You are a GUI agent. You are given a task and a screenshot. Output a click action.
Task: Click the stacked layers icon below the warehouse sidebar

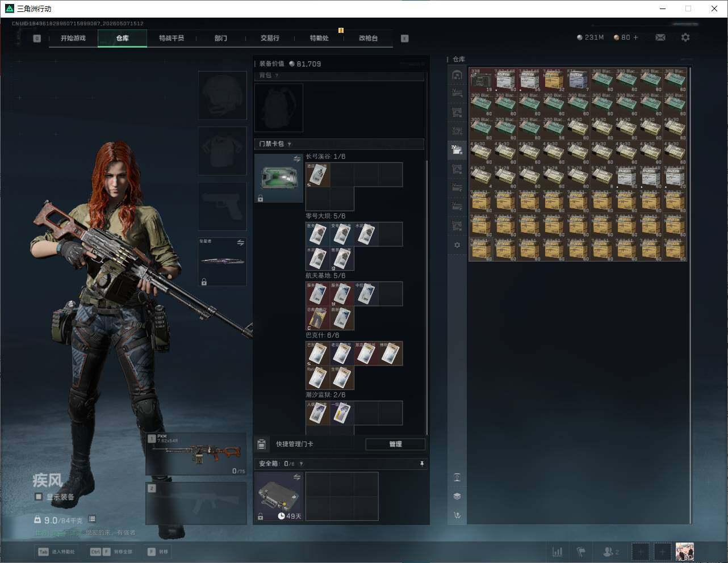(457, 496)
